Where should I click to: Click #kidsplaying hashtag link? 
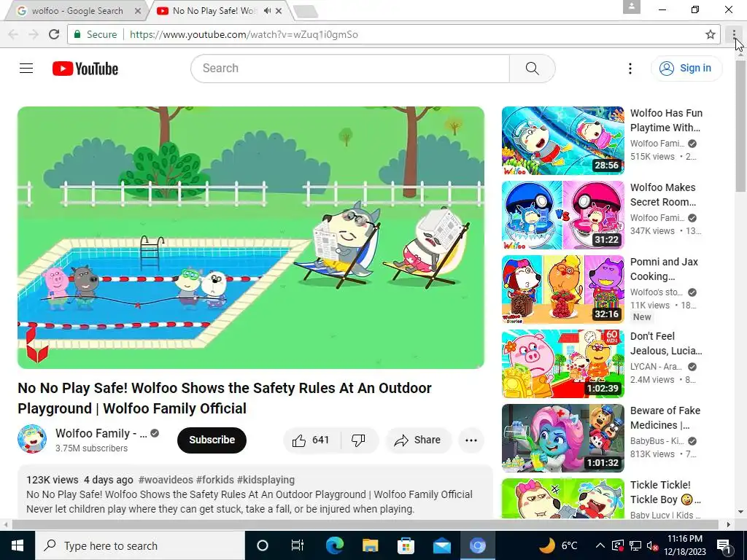[x=266, y=480]
